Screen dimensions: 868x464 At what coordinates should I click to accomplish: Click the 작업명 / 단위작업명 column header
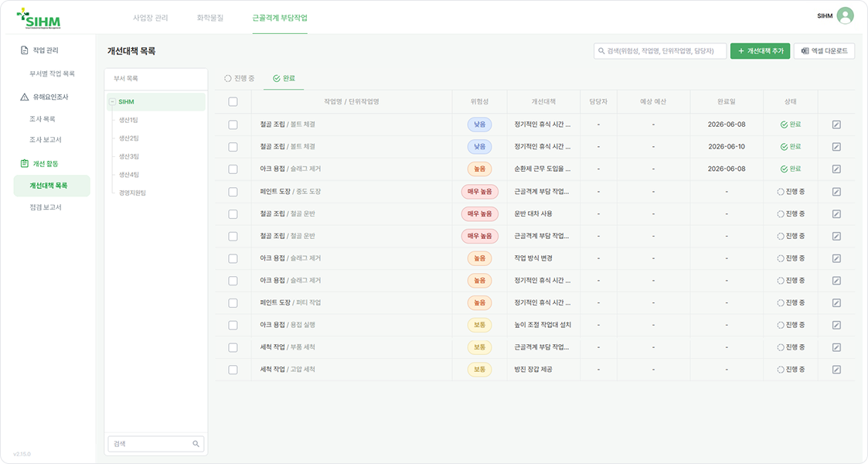pos(352,102)
